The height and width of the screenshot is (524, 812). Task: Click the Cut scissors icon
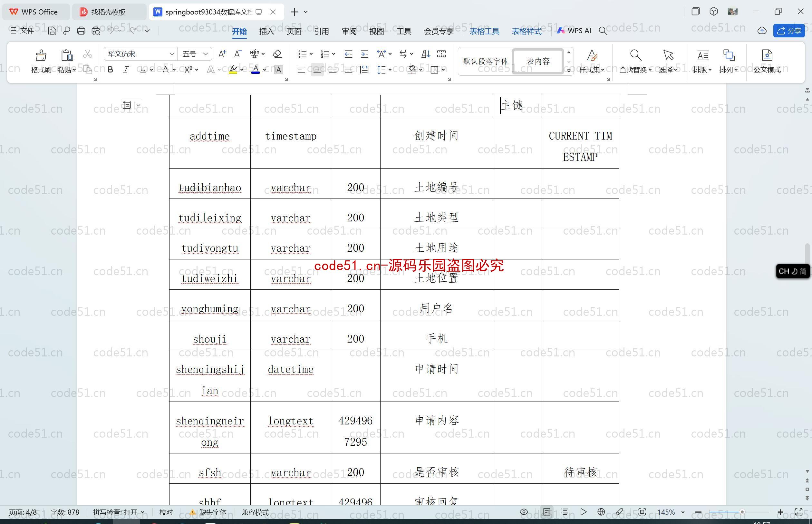[87, 54]
